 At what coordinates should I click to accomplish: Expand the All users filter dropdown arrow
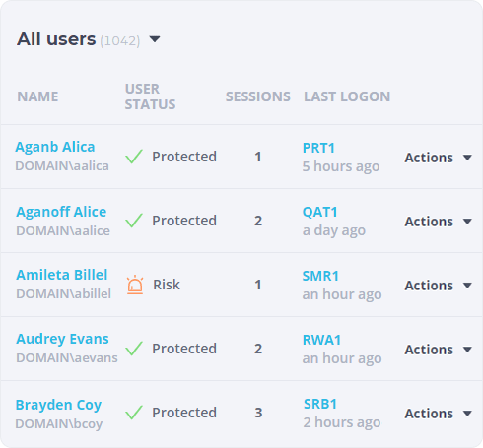(x=155, y=39)
